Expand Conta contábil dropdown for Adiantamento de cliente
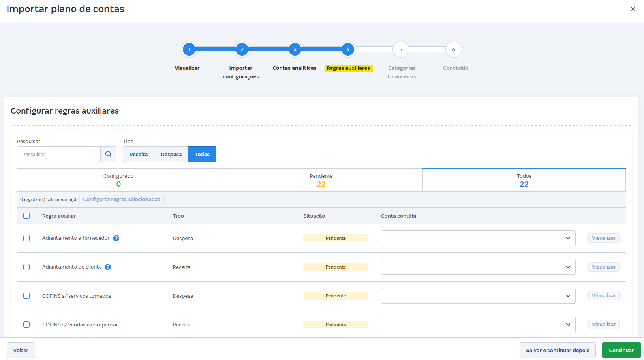644x360 pixels. 478,267
